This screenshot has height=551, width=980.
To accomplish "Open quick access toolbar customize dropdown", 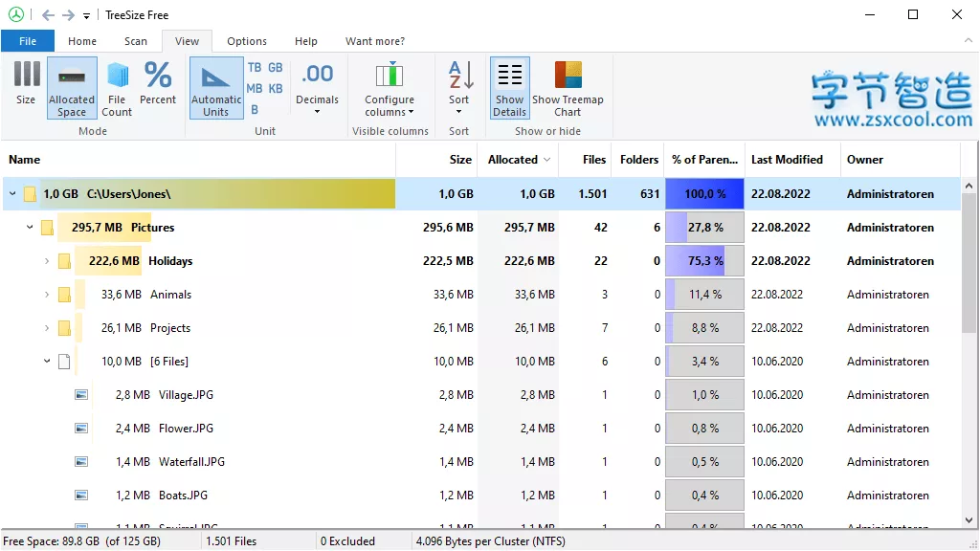I will click(86, 15).
